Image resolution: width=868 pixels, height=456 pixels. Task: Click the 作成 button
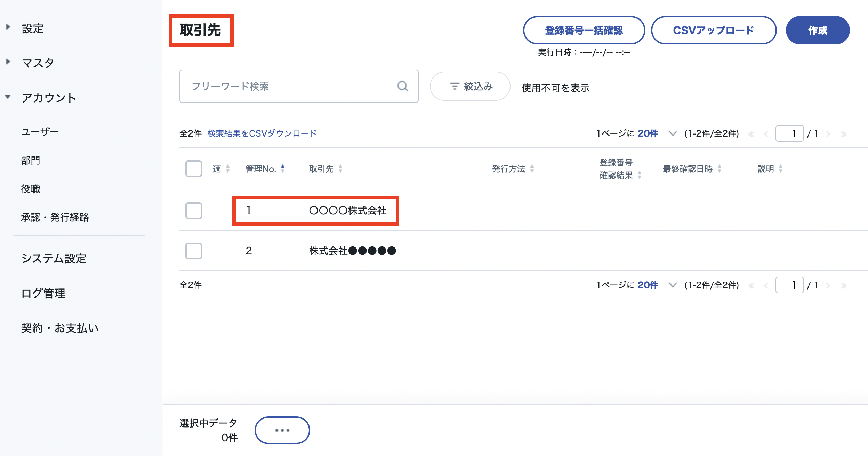818,30
